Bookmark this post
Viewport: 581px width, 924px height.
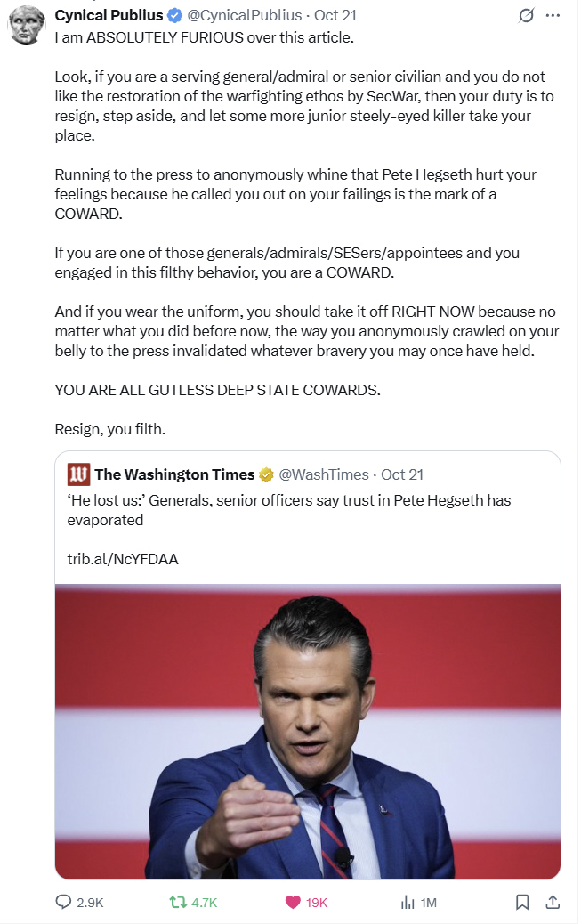click(522, 902)
